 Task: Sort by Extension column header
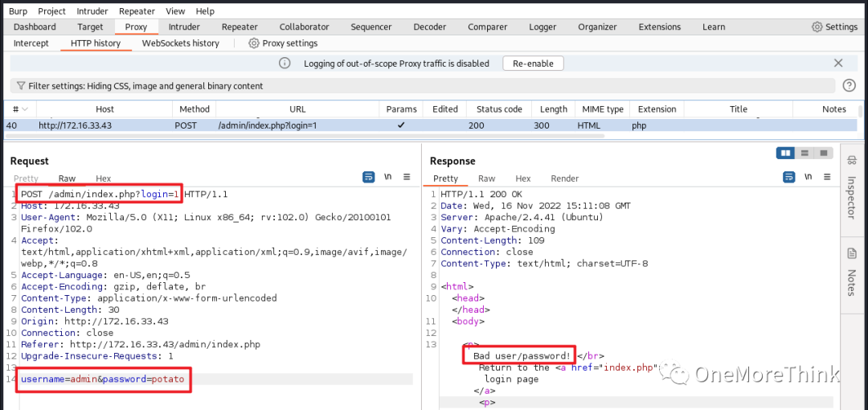(657, 109)
